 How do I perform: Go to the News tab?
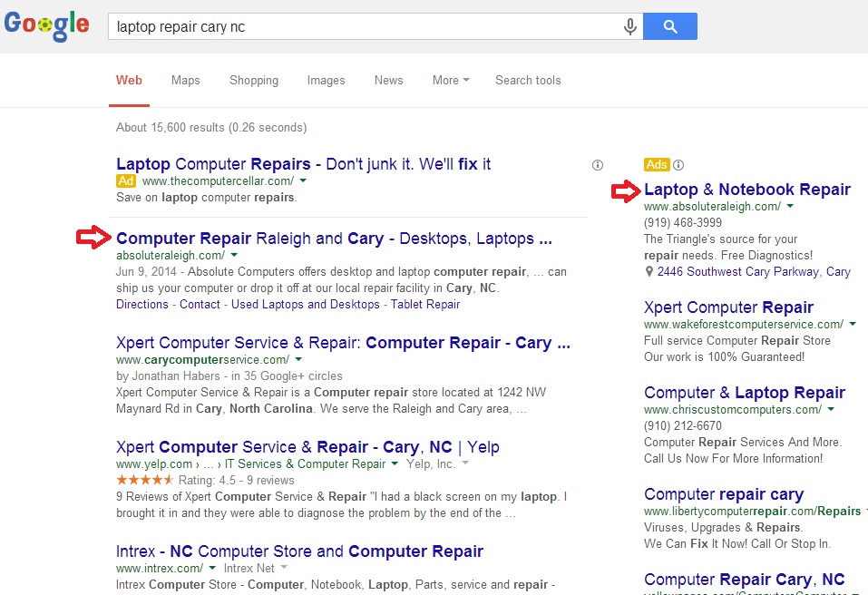(x=388, y=80)
